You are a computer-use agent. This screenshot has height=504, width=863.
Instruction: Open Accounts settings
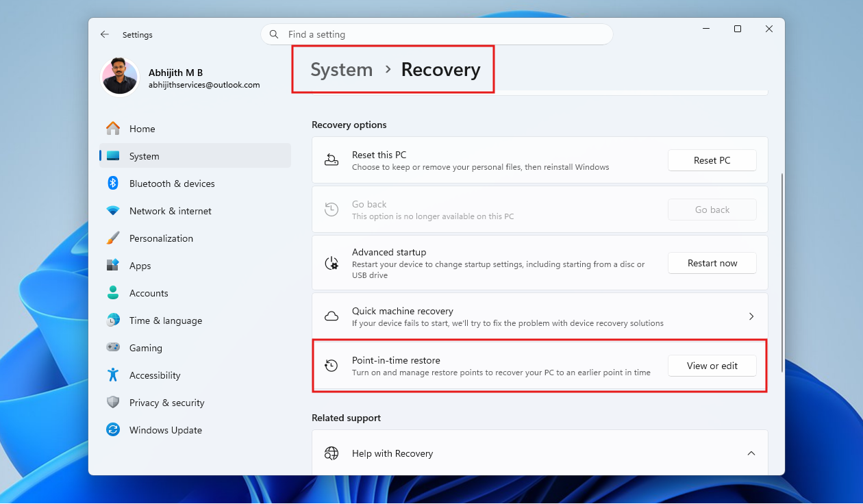195,293
